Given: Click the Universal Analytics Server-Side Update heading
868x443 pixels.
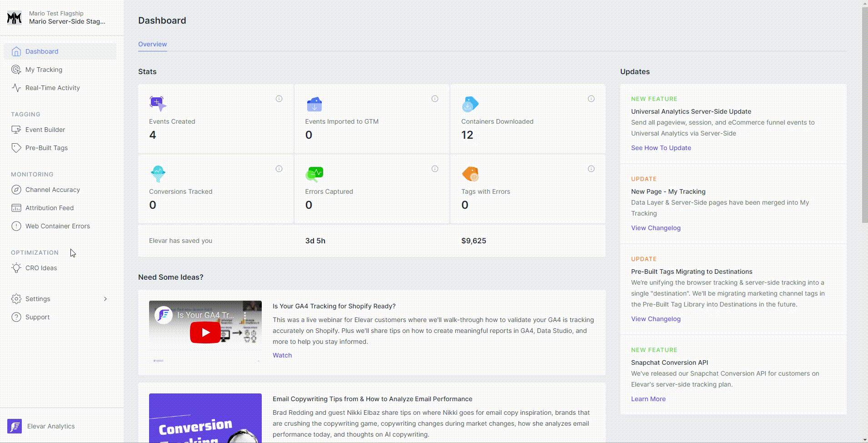Looking at the screenshot, I should tap(691, 111).
